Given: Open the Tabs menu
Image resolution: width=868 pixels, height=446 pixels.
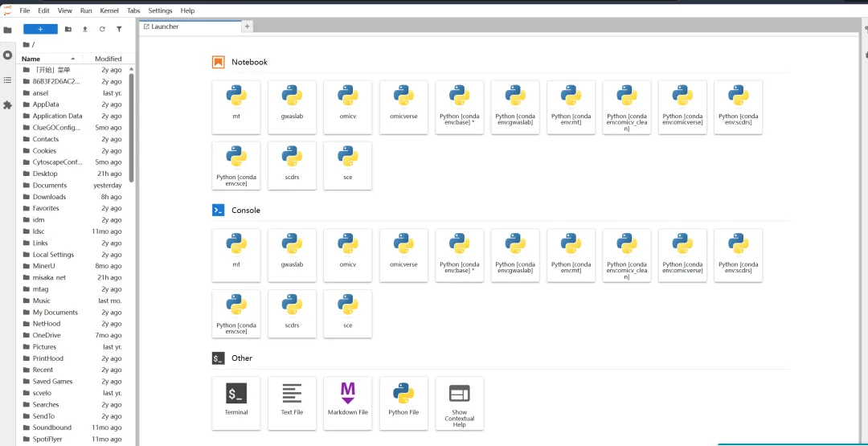Looking at the screenshot, I should (133, 10).
